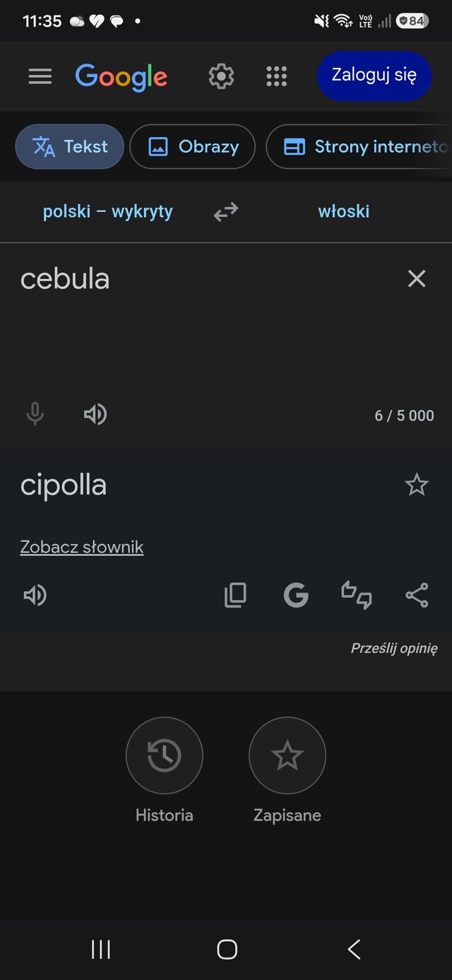This screenshot has width=452, height=980.
Task: Tap the Zaloguj się button
Action: tap(374, 75)
